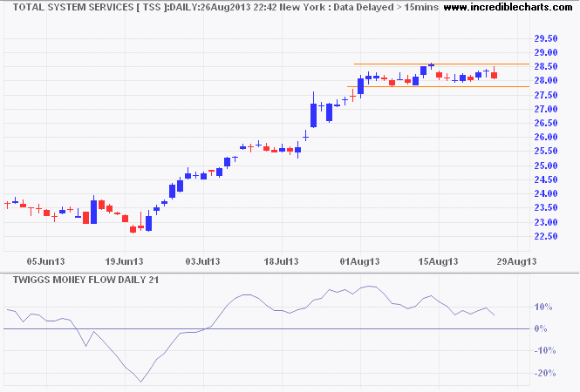Click the 24.00 price axis label
The height and width of the screenshot is (392, 580).
pos(546,194)
